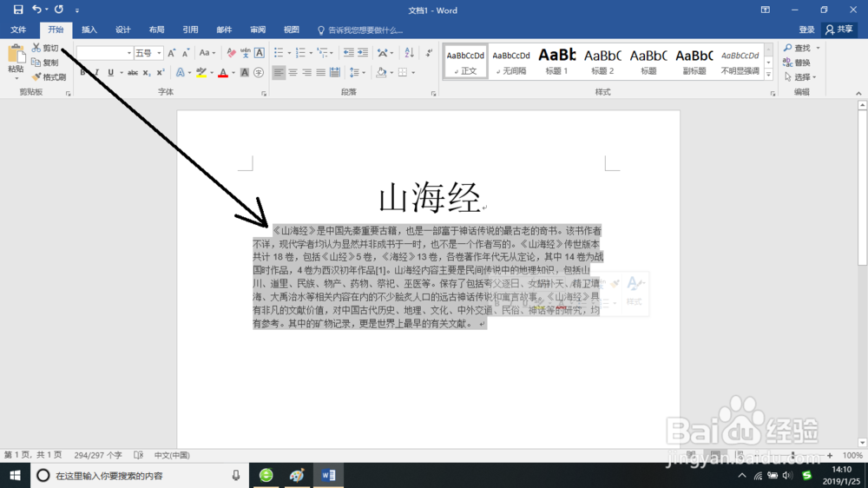The image size is (868, 488).
Task: Open borders dropdown menu
Action: pos(413,73)
